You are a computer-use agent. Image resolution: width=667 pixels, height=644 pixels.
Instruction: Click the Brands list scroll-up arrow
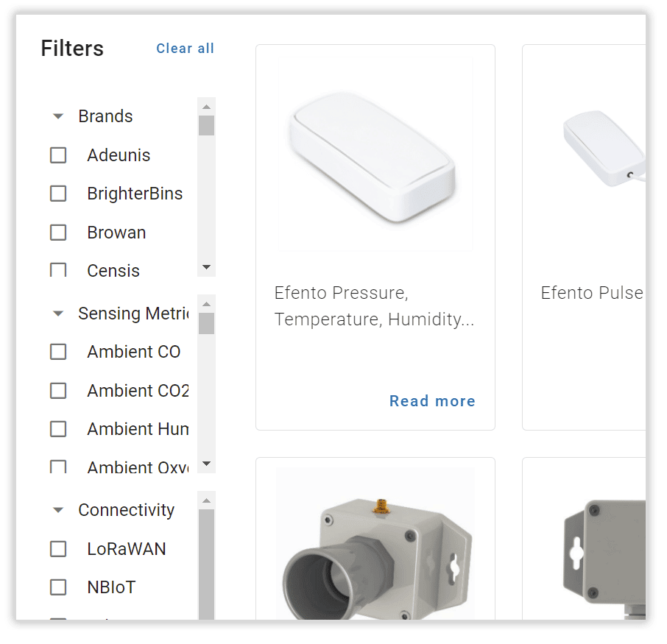[206, 107]
